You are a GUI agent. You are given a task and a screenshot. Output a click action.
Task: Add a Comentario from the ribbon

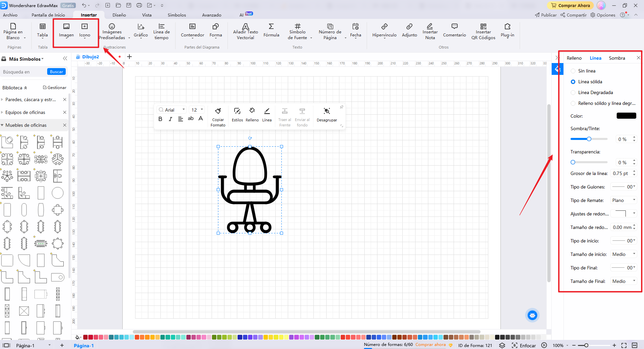(x=454, y=30)
